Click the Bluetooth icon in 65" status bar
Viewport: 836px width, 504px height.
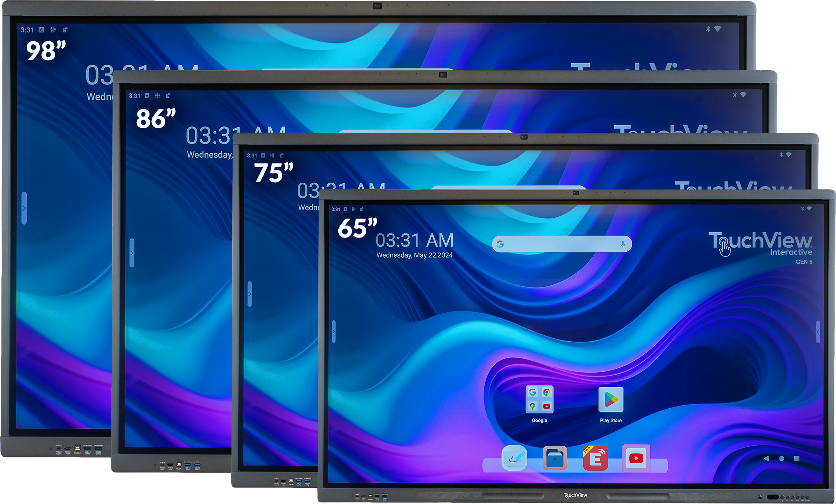(802, 209)
